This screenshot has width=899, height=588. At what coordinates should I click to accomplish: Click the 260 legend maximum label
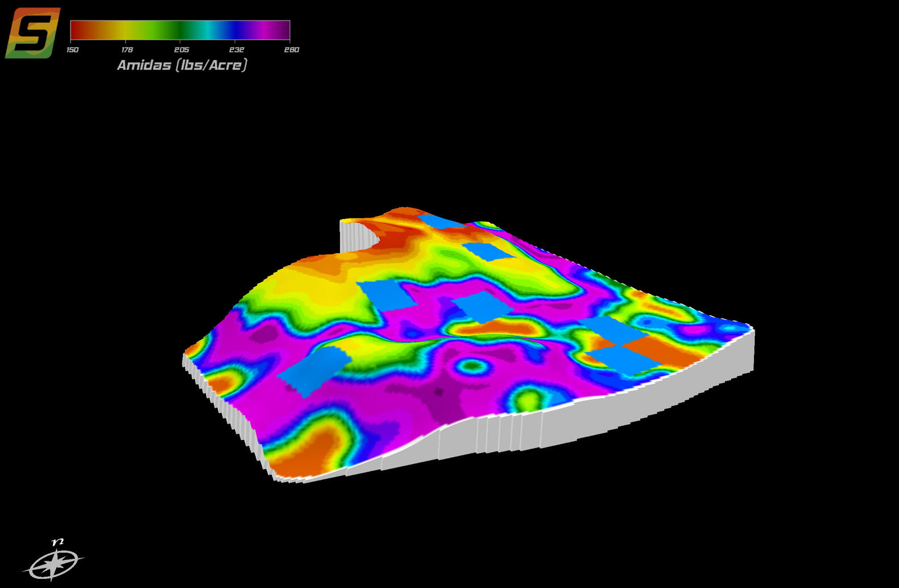(291, 50)
